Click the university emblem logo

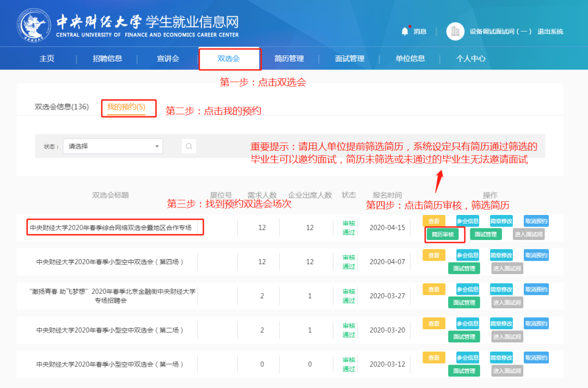(x=34, y=26)
